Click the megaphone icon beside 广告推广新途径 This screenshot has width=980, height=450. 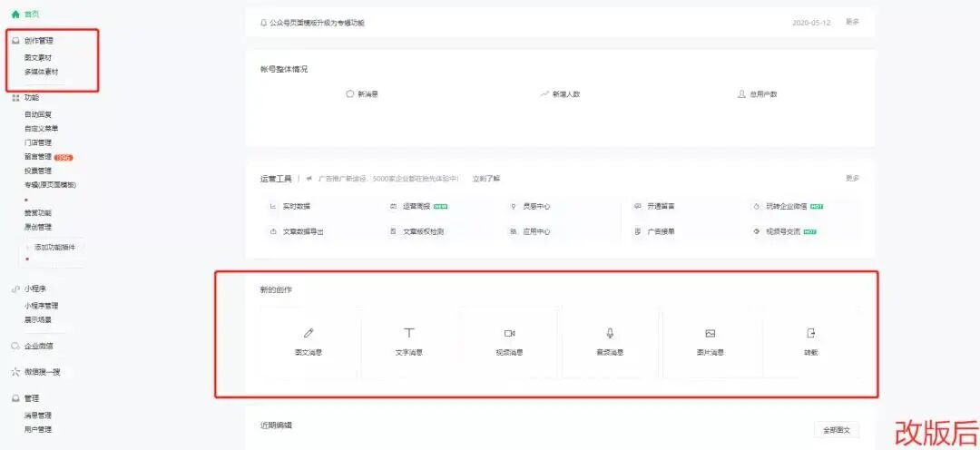click(x=309, y=179)
